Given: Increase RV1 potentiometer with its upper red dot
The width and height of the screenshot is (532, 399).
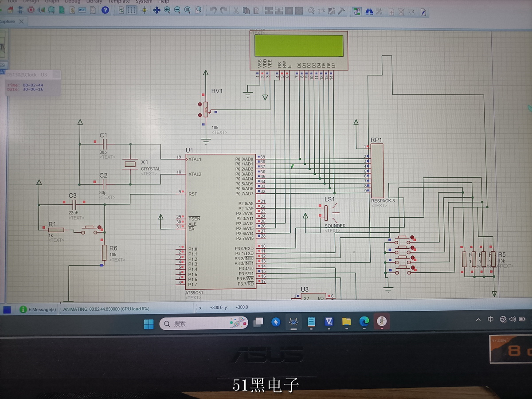Looking at the screenshot, I should (x=199, y=105).
